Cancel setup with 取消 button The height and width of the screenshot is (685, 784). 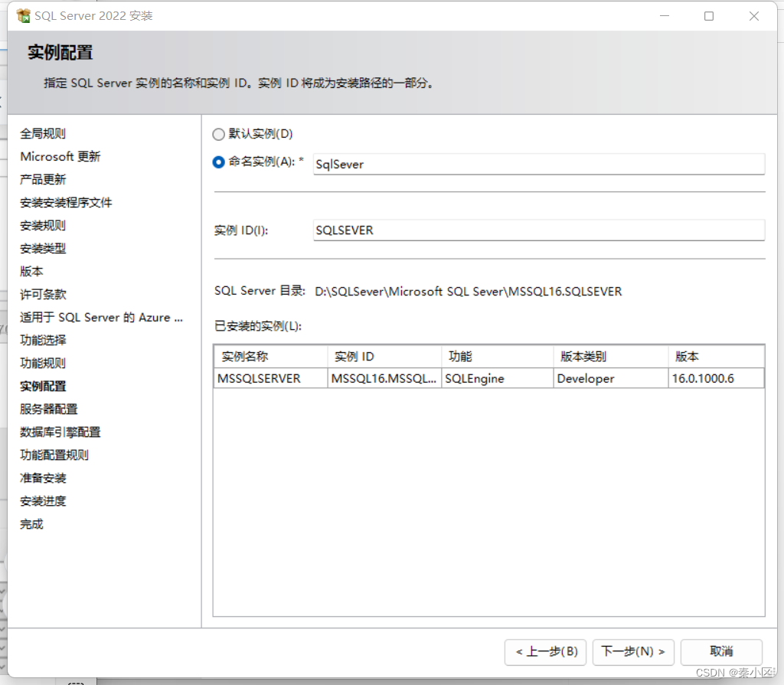click(721, 651)
